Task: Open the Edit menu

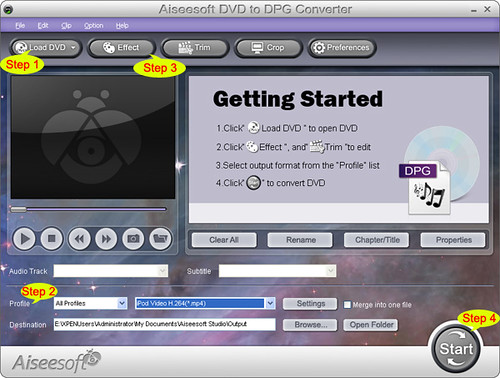Action: [x=43, y=26]
